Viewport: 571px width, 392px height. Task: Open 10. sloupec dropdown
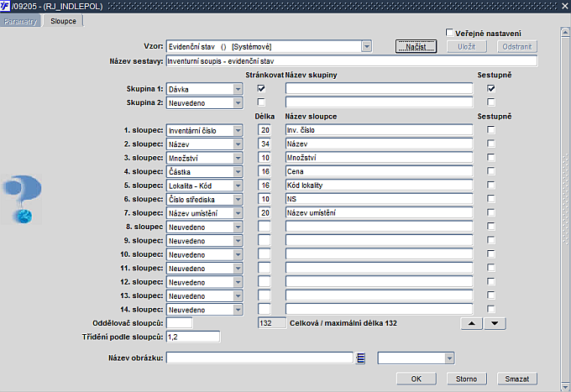coord(238,255)
